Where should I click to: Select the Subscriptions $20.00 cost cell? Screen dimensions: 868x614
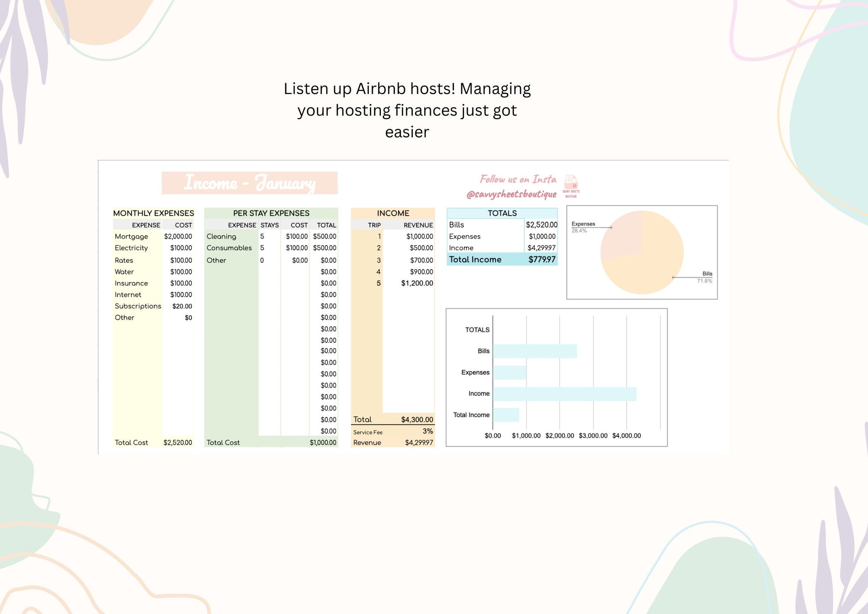[x=182, y=306]
